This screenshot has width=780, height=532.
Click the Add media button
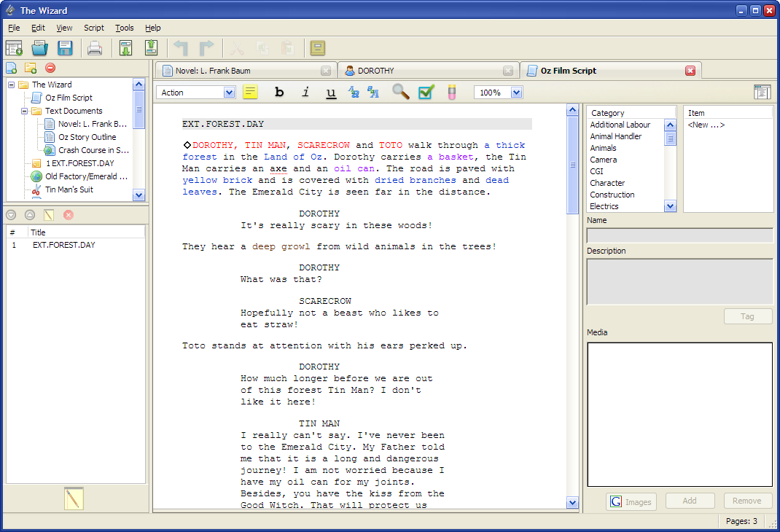(690, 501)
